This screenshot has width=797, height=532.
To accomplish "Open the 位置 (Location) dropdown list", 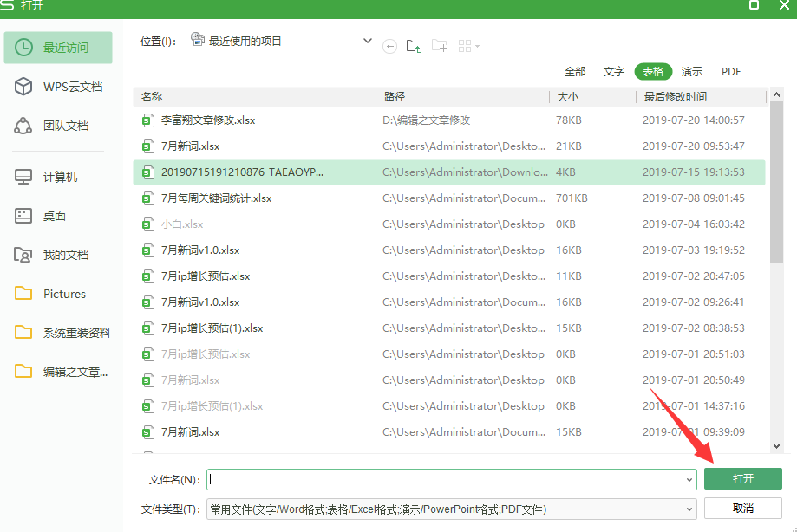I will pos(368,39).
